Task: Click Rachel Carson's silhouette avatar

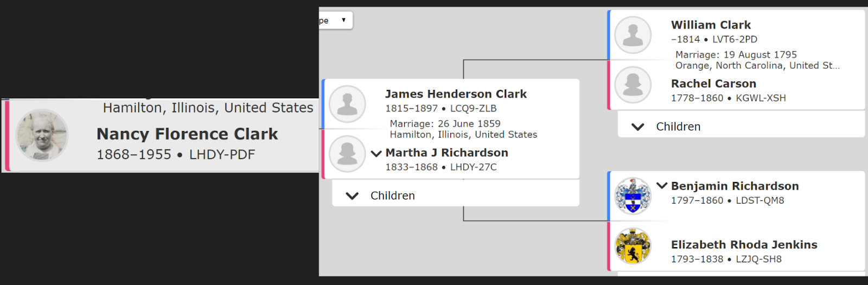Action: pos(633,85)
